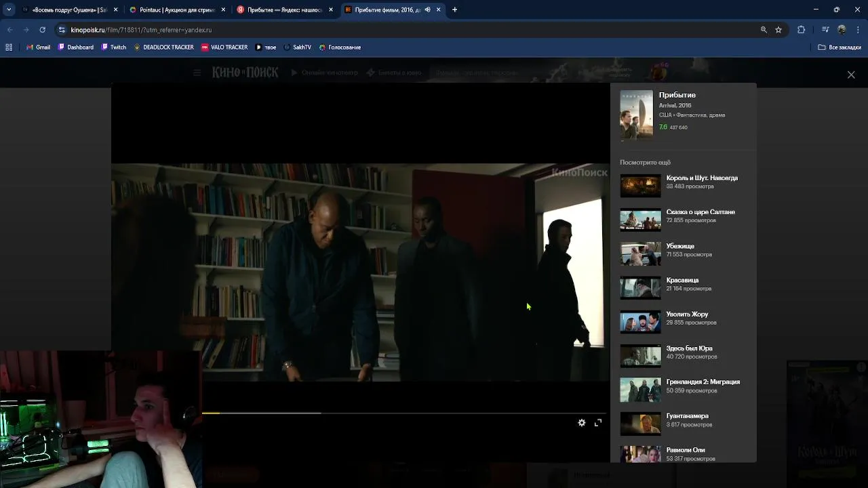Click the Убежище thumbnail

(640, 253)
